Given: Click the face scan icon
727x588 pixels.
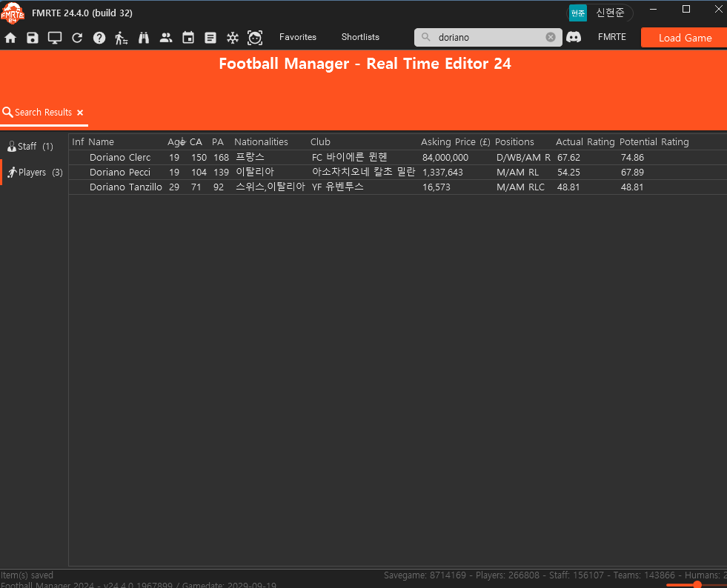Looking at the screenshot, I should (255, 38).
